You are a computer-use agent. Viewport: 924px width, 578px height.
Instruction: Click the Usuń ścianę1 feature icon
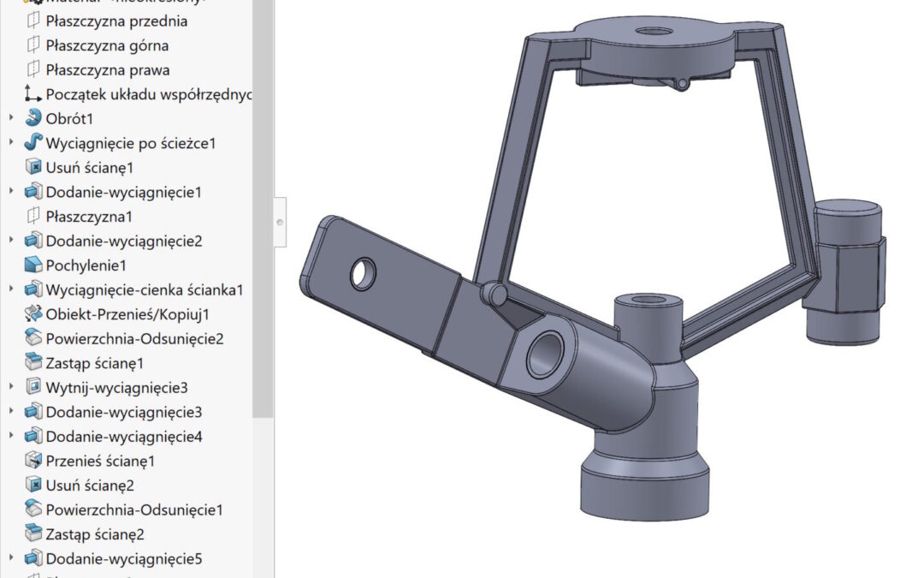[33, 167]
